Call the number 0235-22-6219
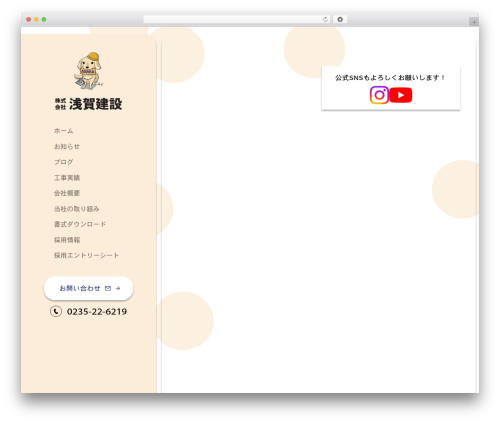The width and height of the screenshot is (500, 423). [x=97, y=311]
